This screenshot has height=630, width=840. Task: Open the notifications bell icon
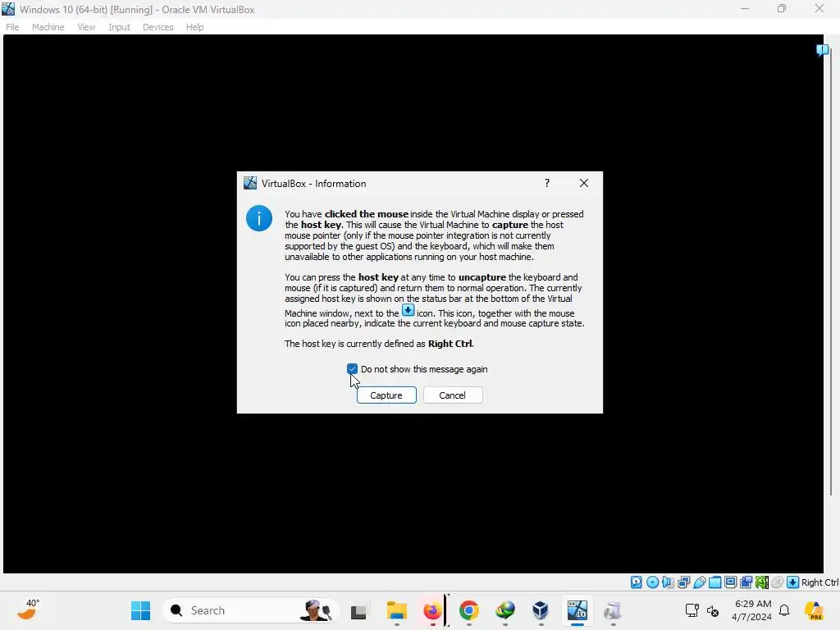click(784, 610)
